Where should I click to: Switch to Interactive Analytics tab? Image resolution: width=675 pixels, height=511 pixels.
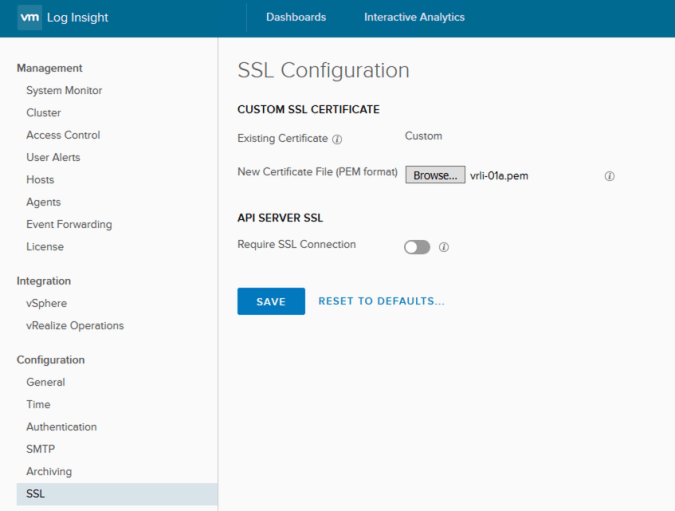coord(414,17)
